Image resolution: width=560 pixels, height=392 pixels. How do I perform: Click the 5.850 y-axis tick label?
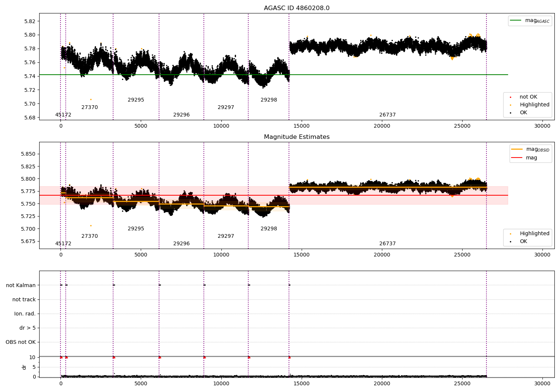click(x=28, y=154)
